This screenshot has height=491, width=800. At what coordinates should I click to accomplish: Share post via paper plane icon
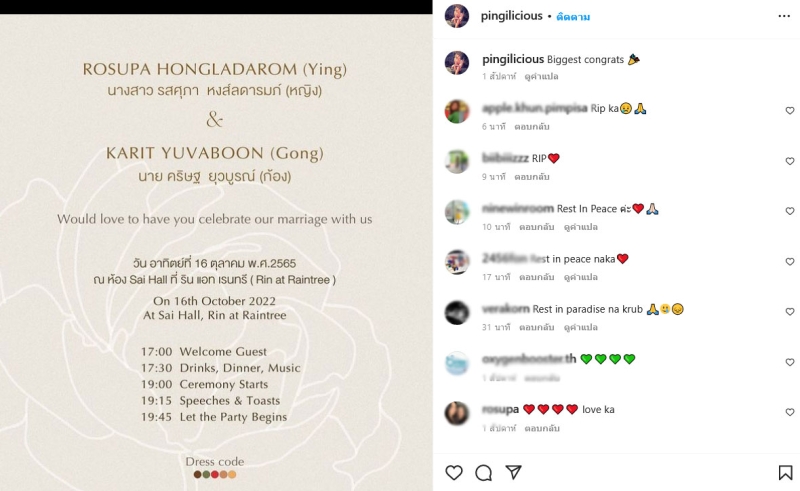513,472
